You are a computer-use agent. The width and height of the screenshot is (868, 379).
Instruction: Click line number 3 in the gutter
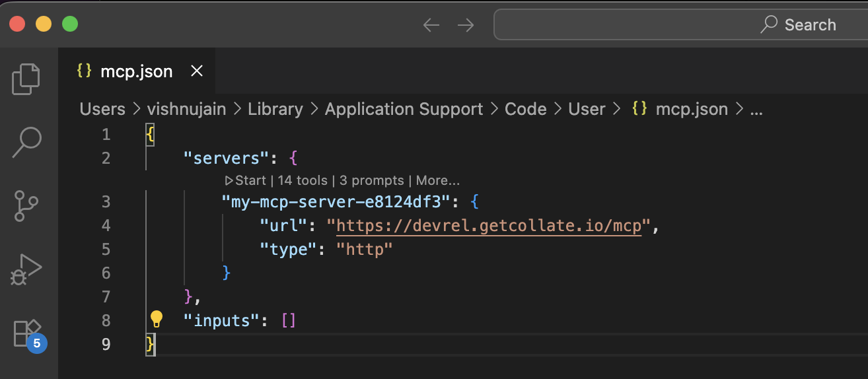tap(106, 202)
